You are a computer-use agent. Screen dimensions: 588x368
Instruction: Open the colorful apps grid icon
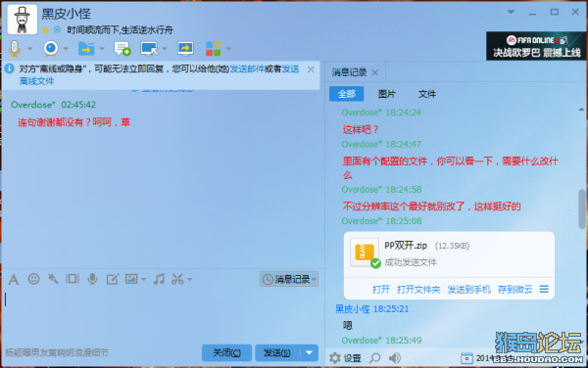(x=213, y=49)
